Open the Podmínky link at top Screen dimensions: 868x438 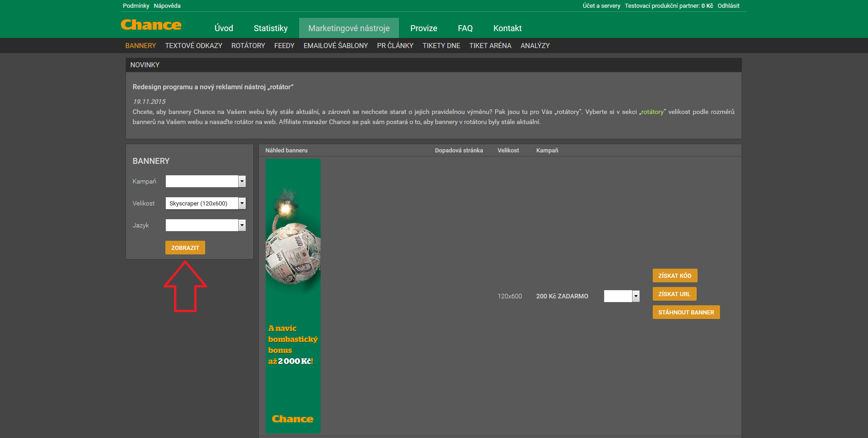click(136, 6)
